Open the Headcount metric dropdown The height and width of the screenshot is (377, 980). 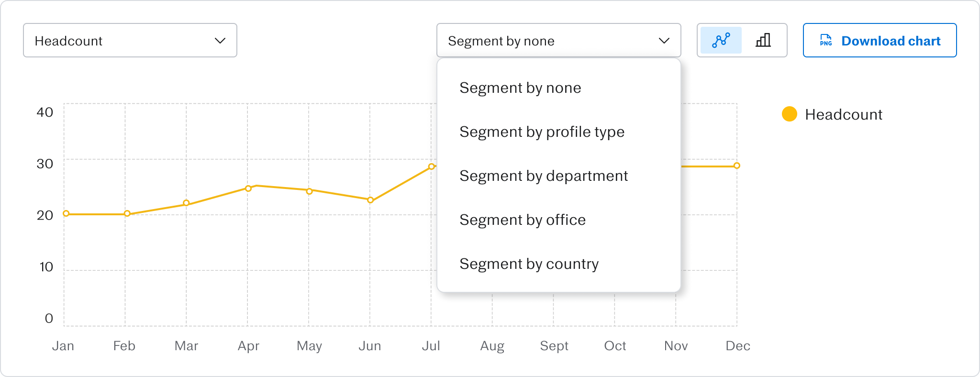[x=130, y=41]
